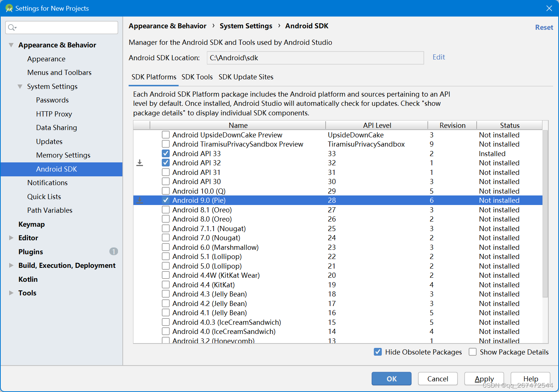Open the Keymap settings
This screenshot has width=559, height=392.
tap(32, 224)
